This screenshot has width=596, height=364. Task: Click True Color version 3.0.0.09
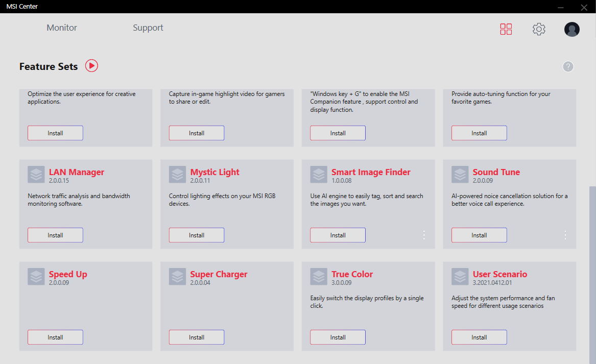(x=341, y=283)
